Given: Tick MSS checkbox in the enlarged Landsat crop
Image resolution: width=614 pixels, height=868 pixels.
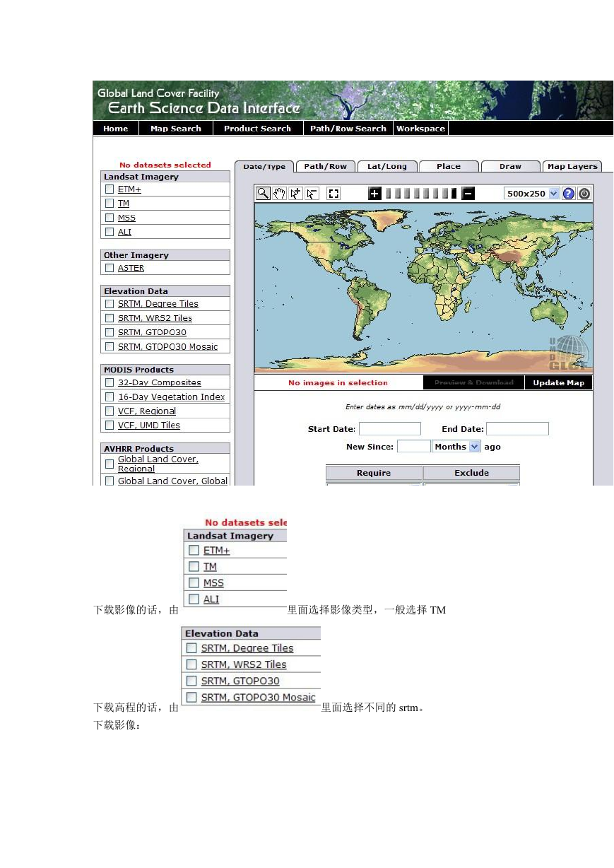Looking at the screenshot, I should click(194, 583).
